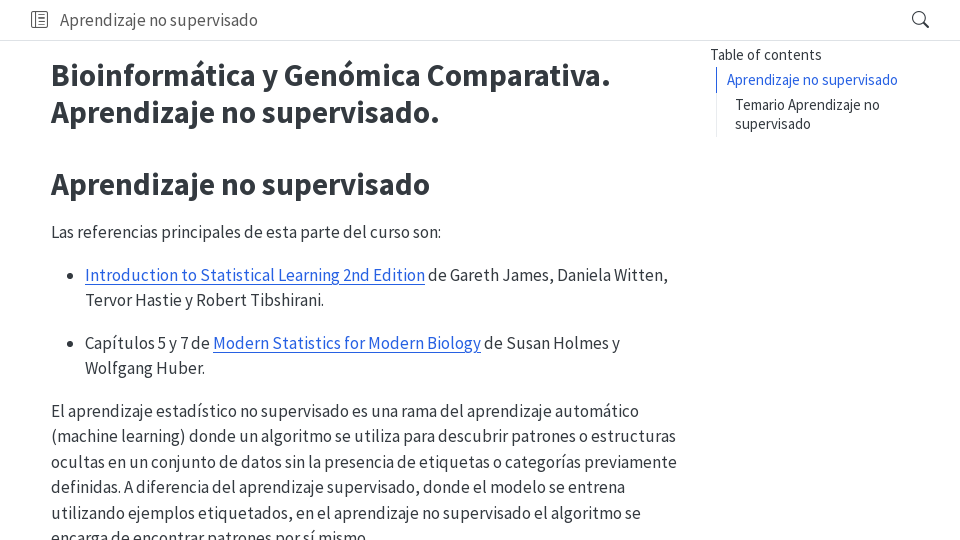Select the section heading Aprendizaje no supervisado
Image resolution: width=960 pixels, height=540 pixels.
(240, 185)
